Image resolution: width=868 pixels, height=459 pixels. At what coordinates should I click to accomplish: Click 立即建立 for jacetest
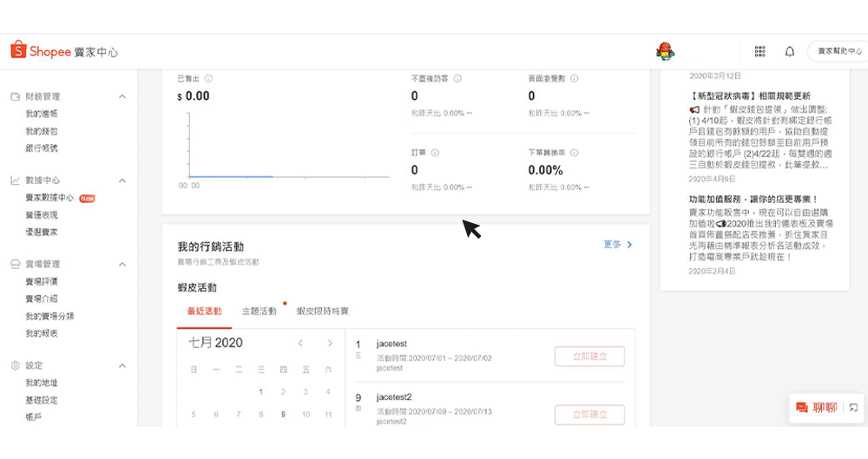tap(589, 357)
